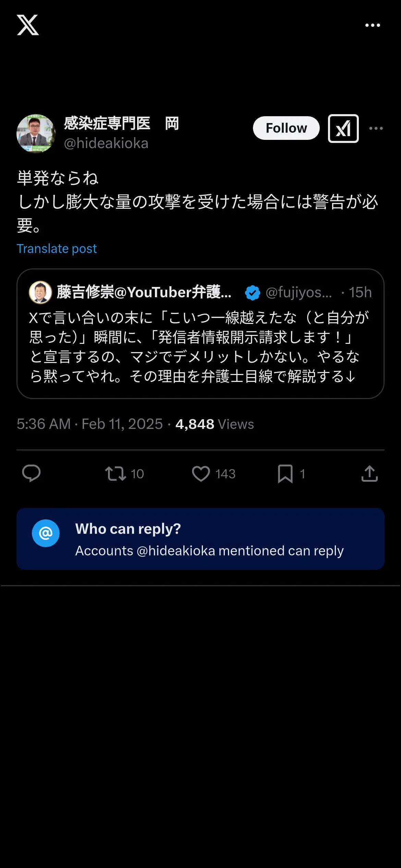Toggle the bookmark icon
Image resolution: width=401 pixels, height=868 pixels.
pos(285,473)
